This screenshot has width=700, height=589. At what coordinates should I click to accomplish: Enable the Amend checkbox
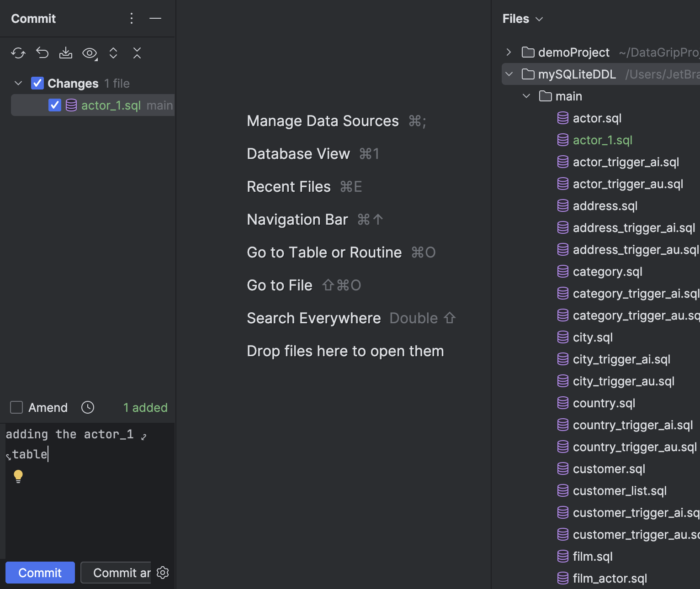coord(16,407)
